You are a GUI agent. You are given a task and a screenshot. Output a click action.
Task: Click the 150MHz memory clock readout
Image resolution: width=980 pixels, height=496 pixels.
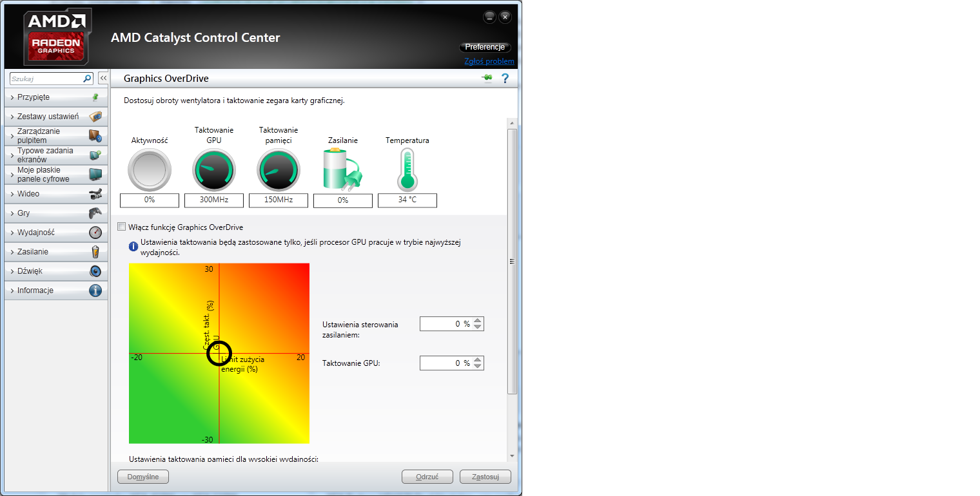click(x=279, y=200)
